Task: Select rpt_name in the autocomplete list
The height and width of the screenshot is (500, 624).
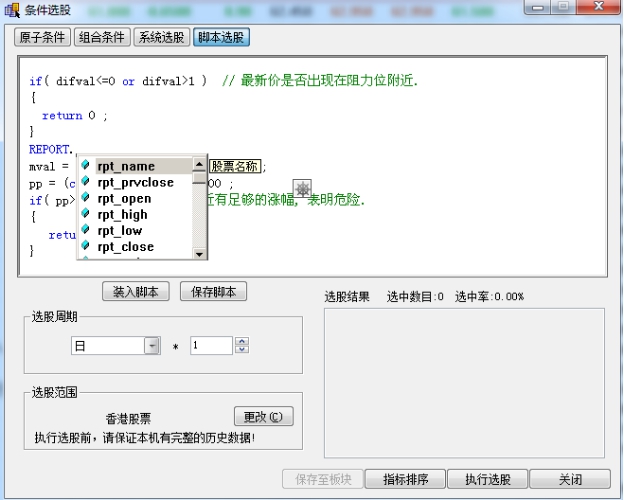Action: click(x=126, y=166)
